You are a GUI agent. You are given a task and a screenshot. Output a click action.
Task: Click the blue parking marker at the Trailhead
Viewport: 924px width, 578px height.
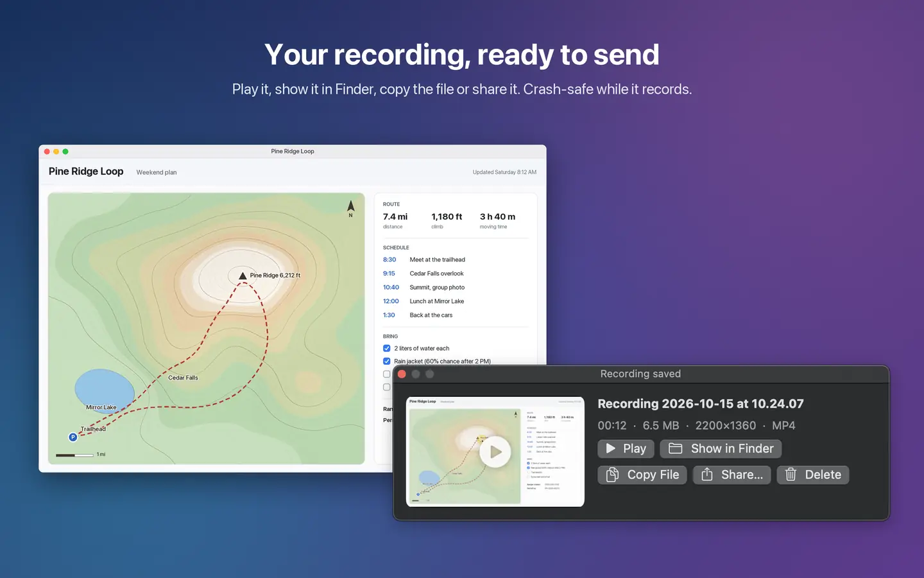73,437
